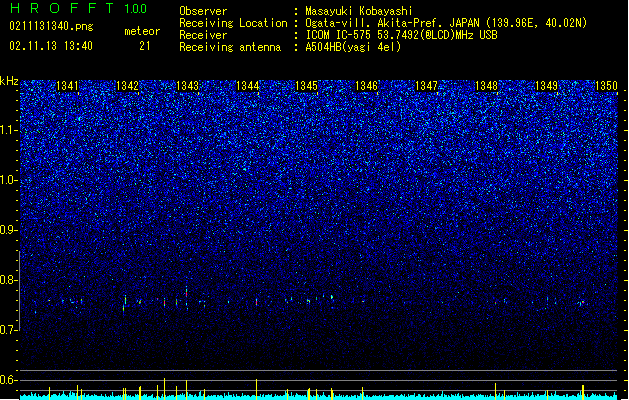Click the 1341 time marker
This screenshot has width=629, height=400.
click(x=67, y=86)
